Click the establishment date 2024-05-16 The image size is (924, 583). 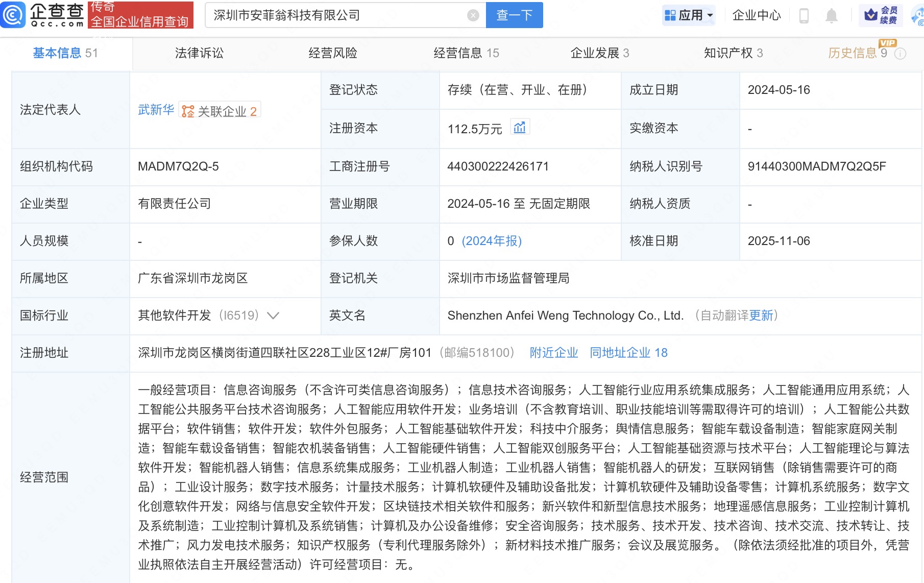click(779, 90)
